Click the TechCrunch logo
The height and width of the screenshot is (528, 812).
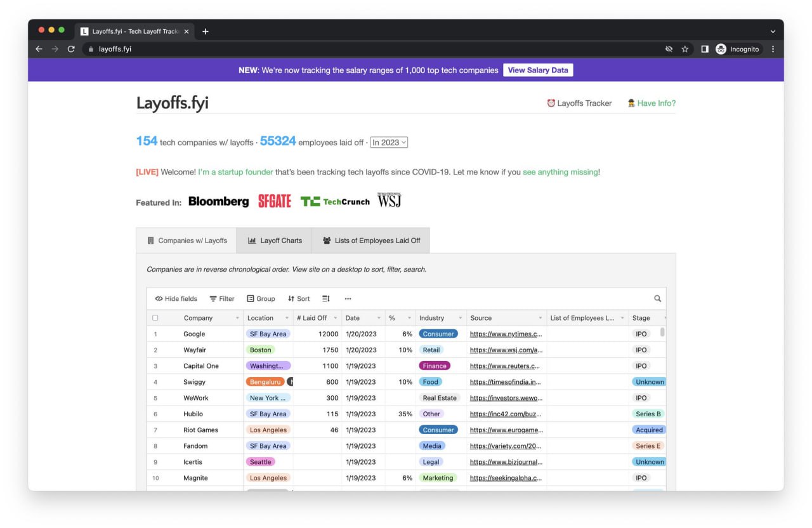point(335,202)
